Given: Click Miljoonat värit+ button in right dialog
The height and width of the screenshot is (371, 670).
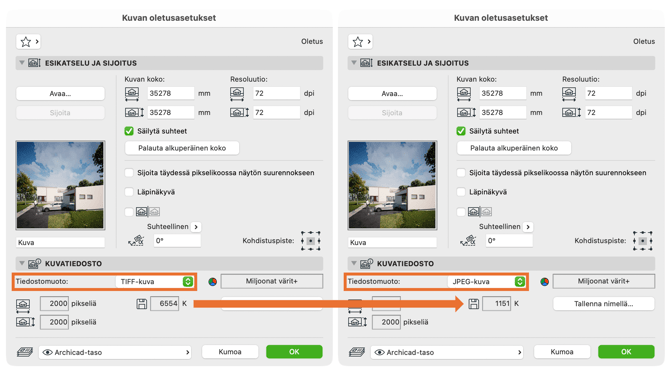Looking at the screenshot, I should (604, 281).
